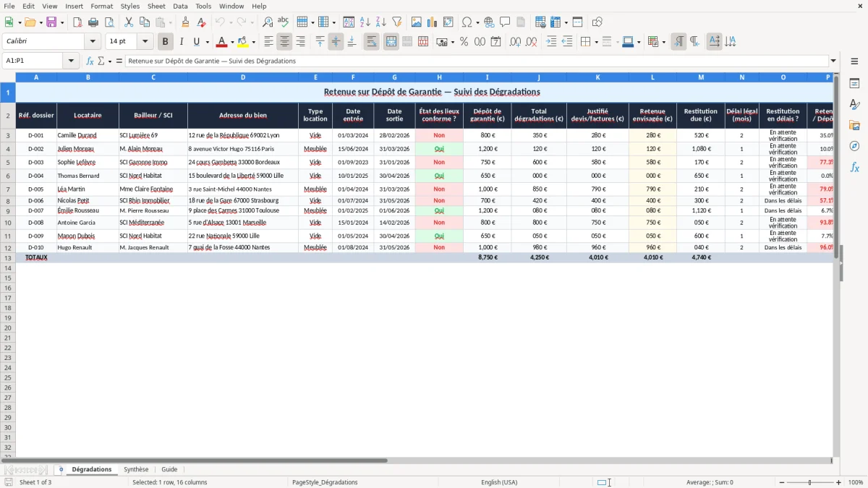The height and width of the screenshot is (488, 868).
Task: Click the Cut scissors icon
Action: click(x=129, y=22)
